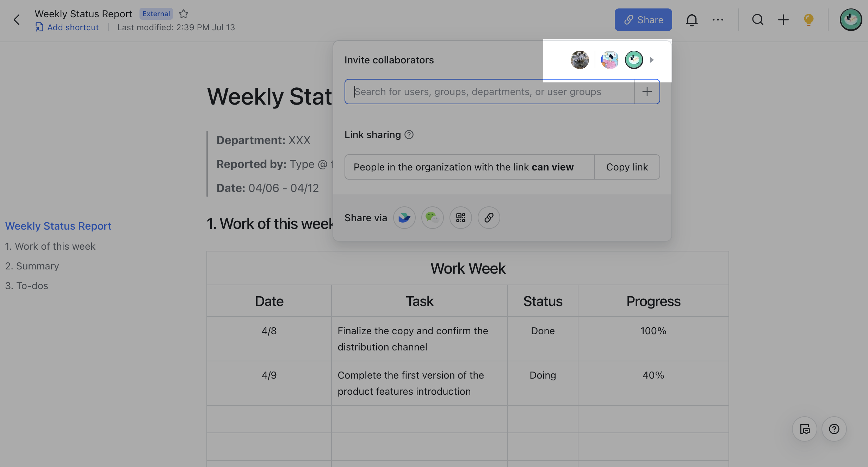Viewport: 868px width, 467px height.
Task: Create new content with the plus icon
Action: [x=783, y=20]
